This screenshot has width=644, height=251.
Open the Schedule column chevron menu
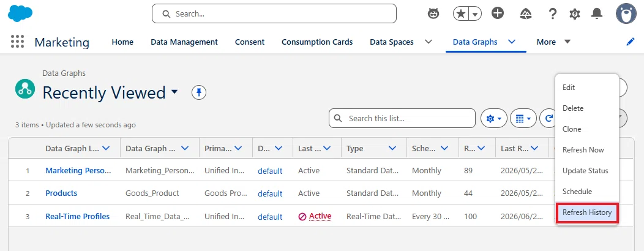tap(444, 148)
